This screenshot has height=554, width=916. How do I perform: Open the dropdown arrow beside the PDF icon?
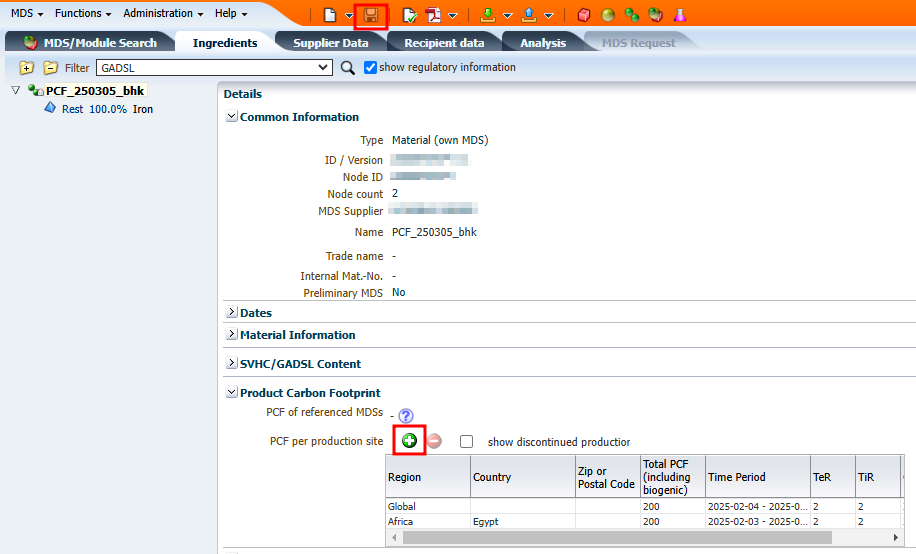coord(453,16)
